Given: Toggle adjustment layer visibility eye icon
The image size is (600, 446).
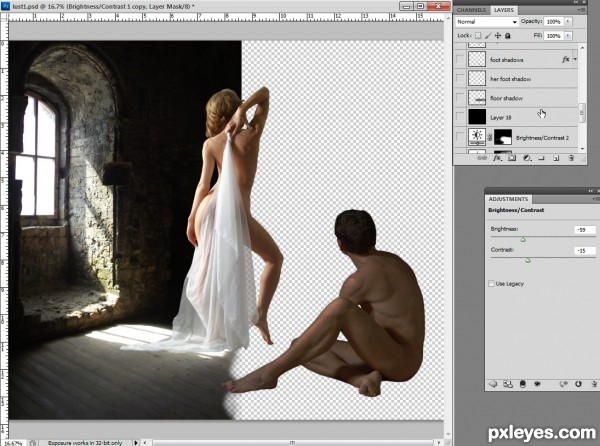Looking at the screenshot, I should pos(537,384).
